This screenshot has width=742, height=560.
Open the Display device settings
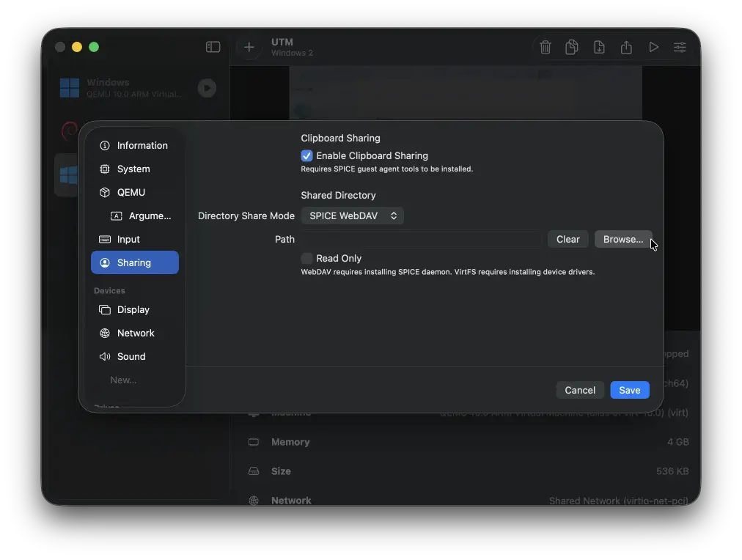pyautogui.click(x=135, y=310)
